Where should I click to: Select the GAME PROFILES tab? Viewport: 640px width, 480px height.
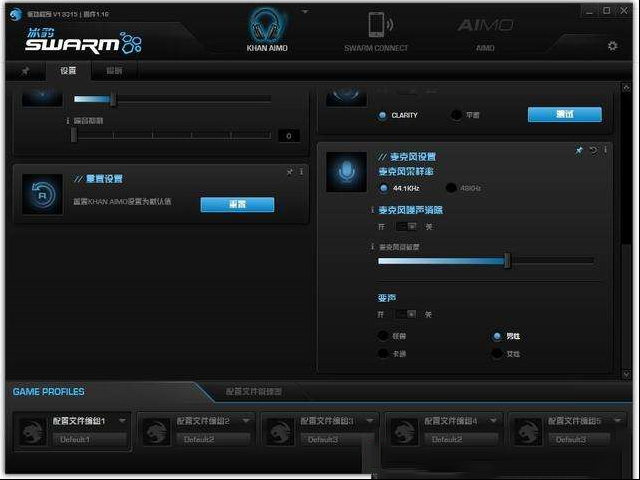point(48,392)
